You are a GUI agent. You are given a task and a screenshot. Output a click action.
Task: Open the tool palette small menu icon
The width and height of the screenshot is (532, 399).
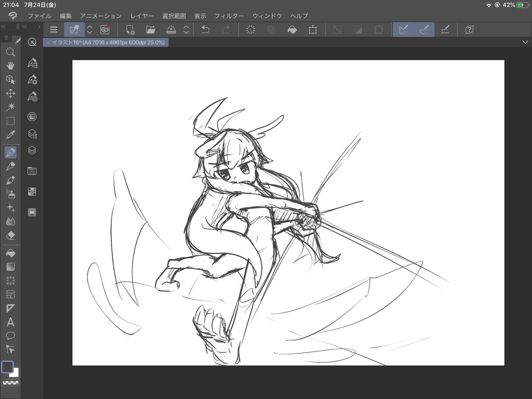pos(6,38)
